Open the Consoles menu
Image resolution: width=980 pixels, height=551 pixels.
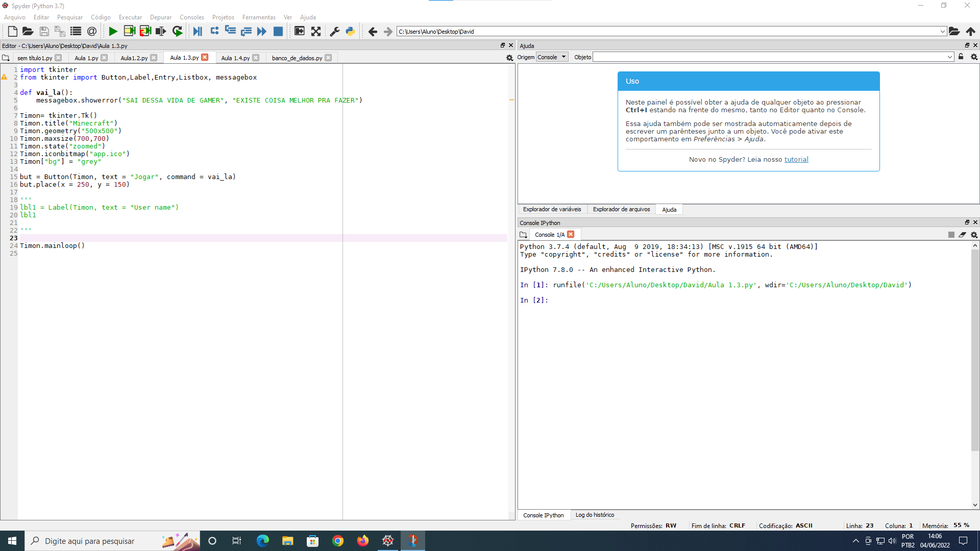(x=192, y=17)
